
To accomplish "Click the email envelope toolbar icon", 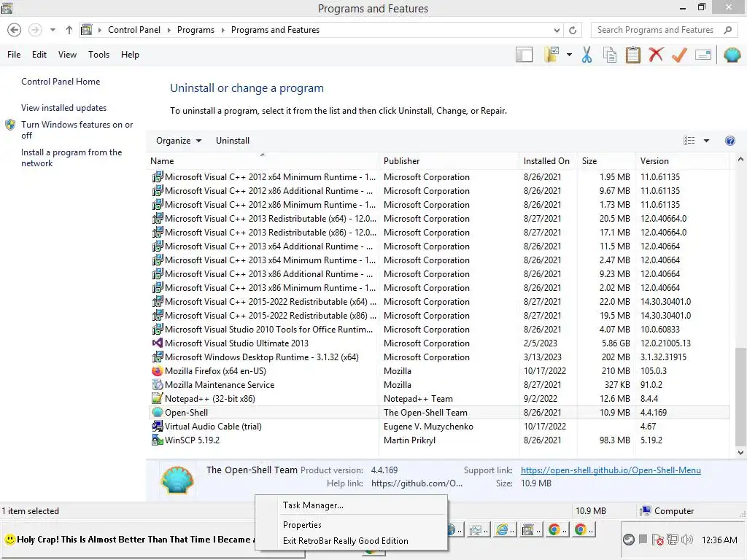I will 703,55.
